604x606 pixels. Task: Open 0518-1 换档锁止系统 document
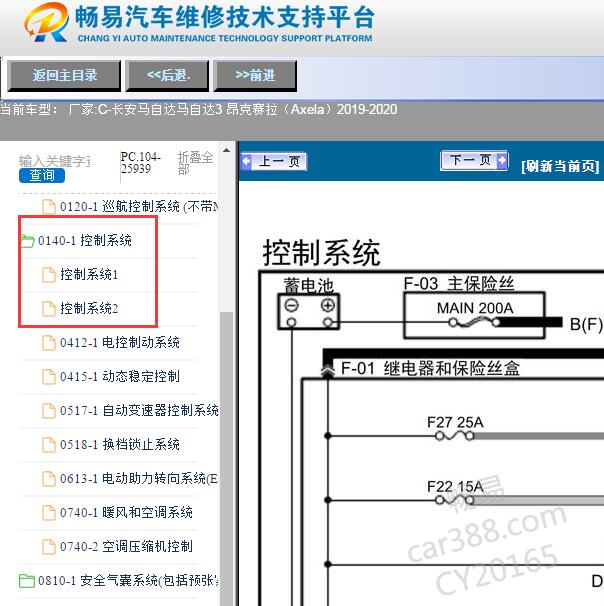(120, 444)
